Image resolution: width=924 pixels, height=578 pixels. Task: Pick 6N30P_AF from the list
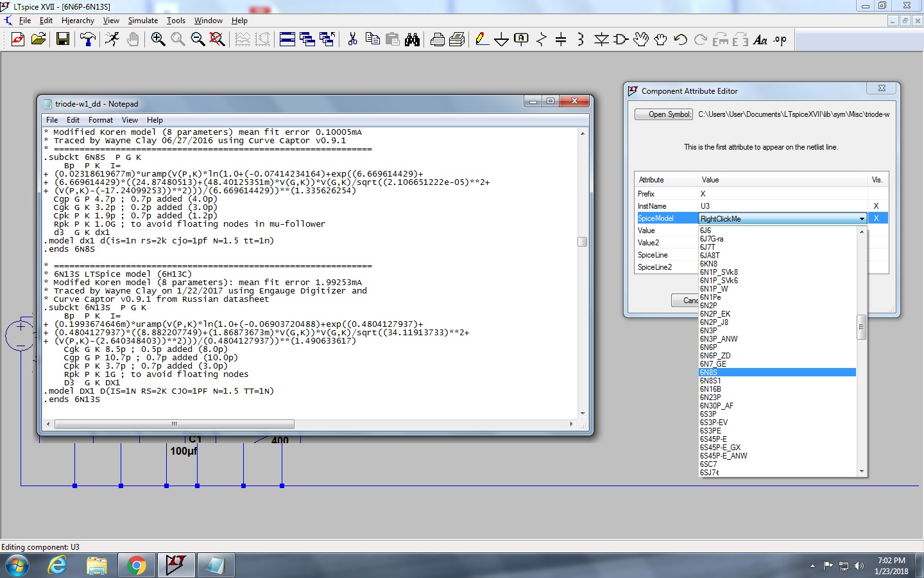[x=777, y=406]
